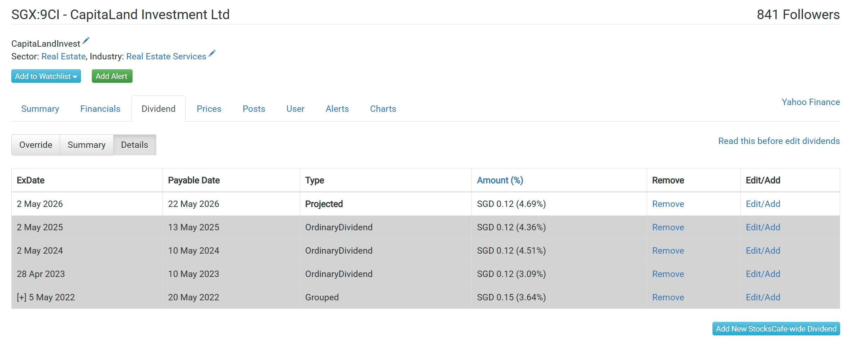
Task: Go to the Alerts tab
Action: [x=337, y=109]
